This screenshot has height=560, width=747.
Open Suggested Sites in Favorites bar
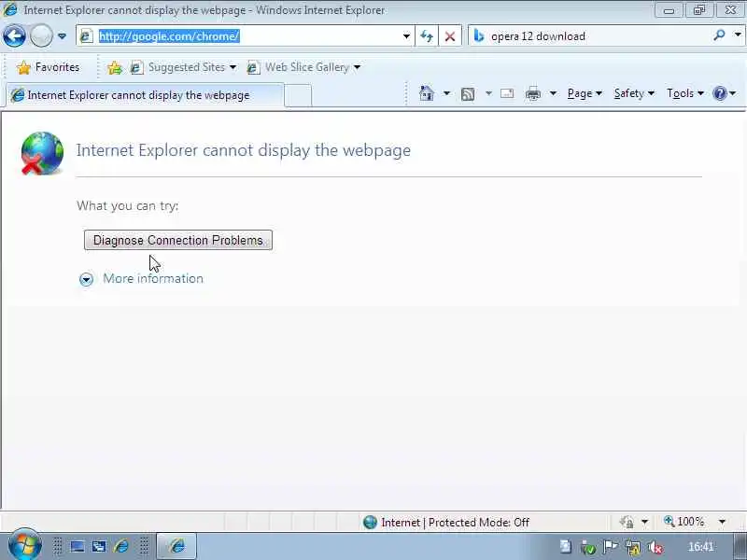click(x=183, y=67)
